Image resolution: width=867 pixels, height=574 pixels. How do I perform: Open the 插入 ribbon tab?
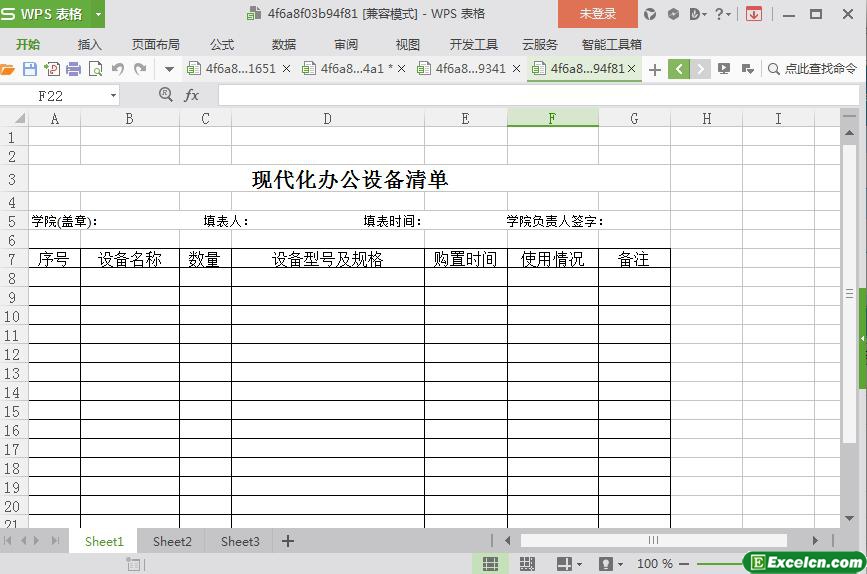(x=90, y=44)
